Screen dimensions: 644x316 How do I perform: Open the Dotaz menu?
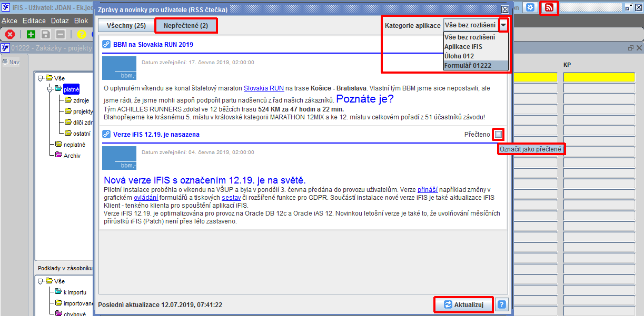[x=60, y=21]
